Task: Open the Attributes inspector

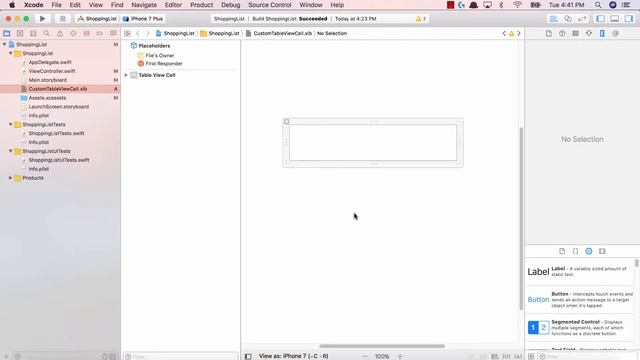Action: (x=589, y=33)
